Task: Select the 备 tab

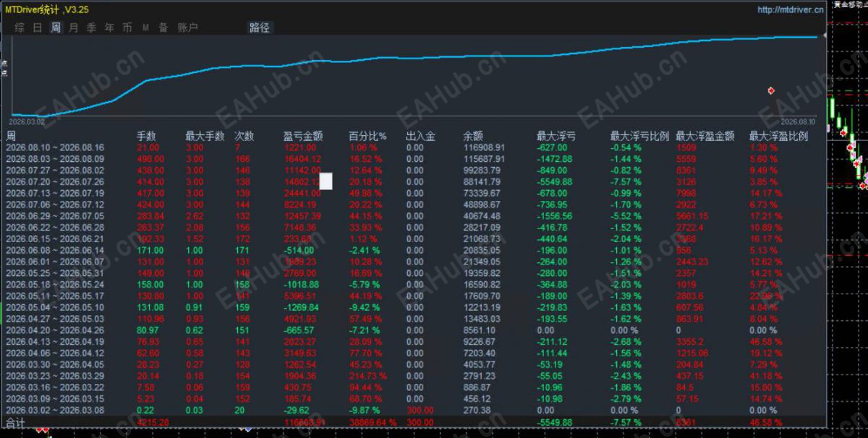Action: tap(163, 27)
